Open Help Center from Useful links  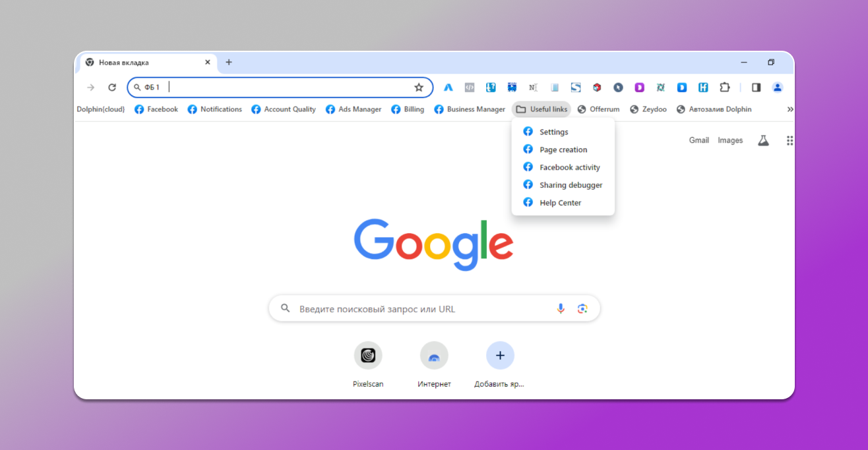560,203
